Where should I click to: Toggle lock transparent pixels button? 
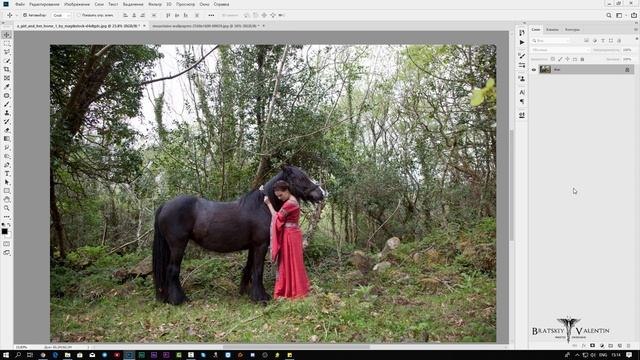553,59
